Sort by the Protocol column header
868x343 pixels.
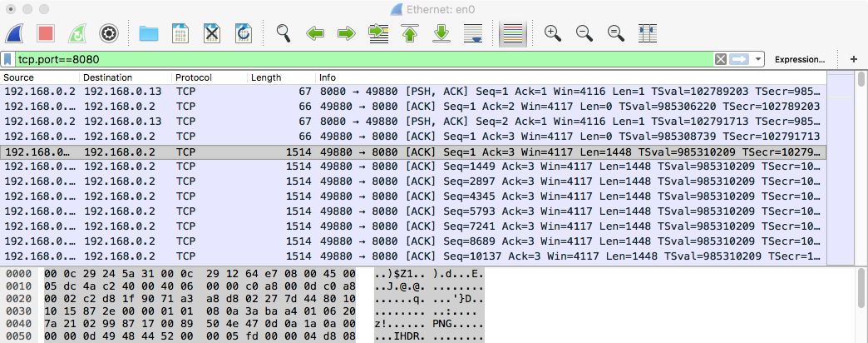(x=208, y=77)
